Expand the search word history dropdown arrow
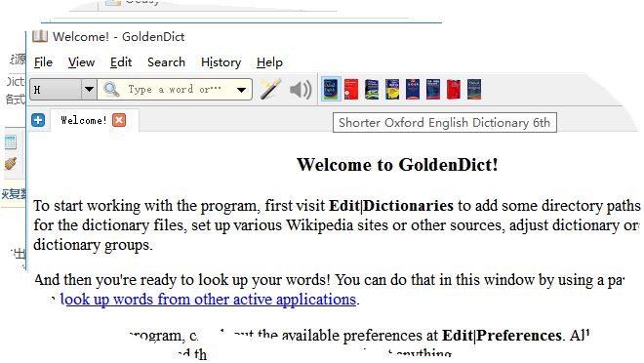The height and width of the screenshot is (363, 644). (242, 90)
